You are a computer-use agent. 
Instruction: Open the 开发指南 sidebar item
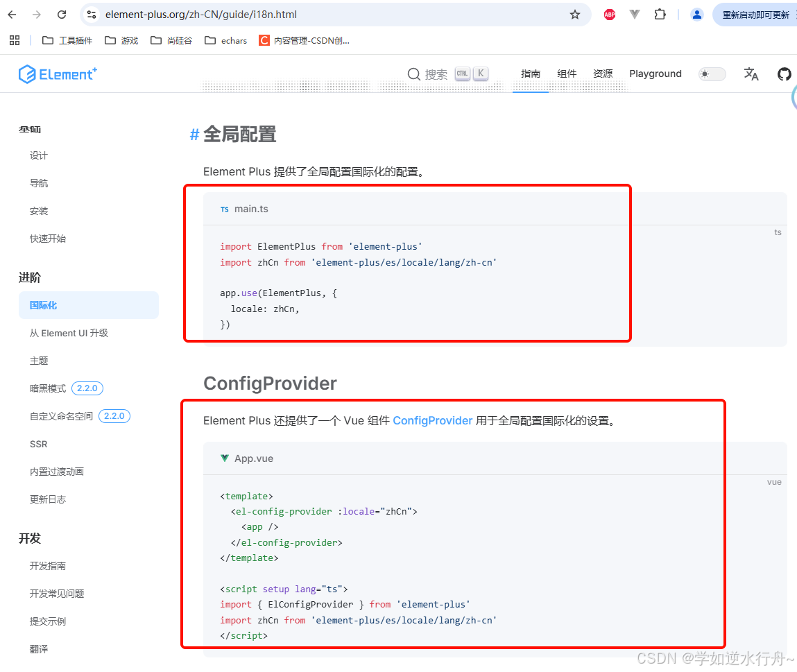(x=48, y=566)
